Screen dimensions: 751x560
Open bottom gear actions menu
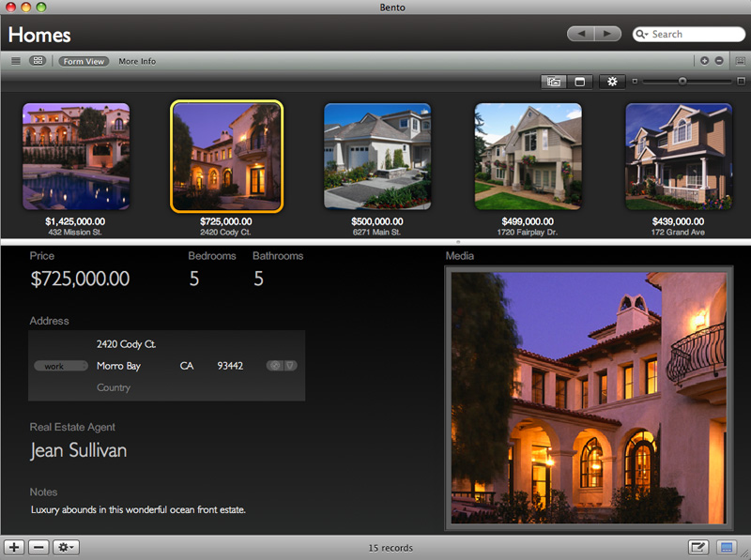tap(67, 547)
